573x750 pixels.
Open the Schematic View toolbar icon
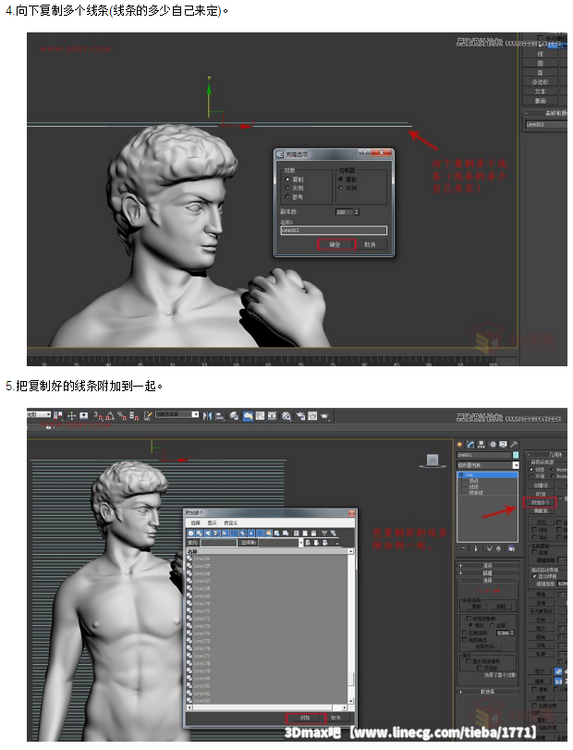pyautogui.click(x=272, y=416)
